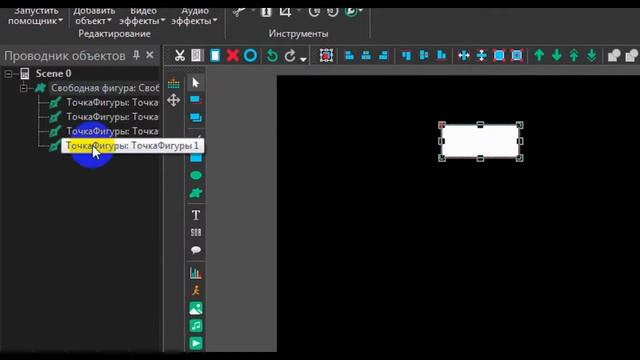Align objects to vertical middle
The width and height of the screenshot is (640, 360).
coord(424,56)
